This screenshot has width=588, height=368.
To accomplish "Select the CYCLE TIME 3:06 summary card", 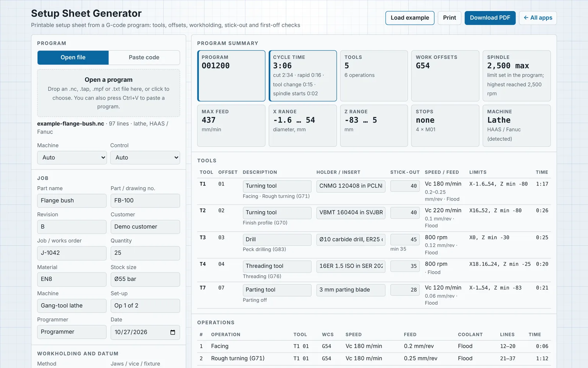I will 302,76.
